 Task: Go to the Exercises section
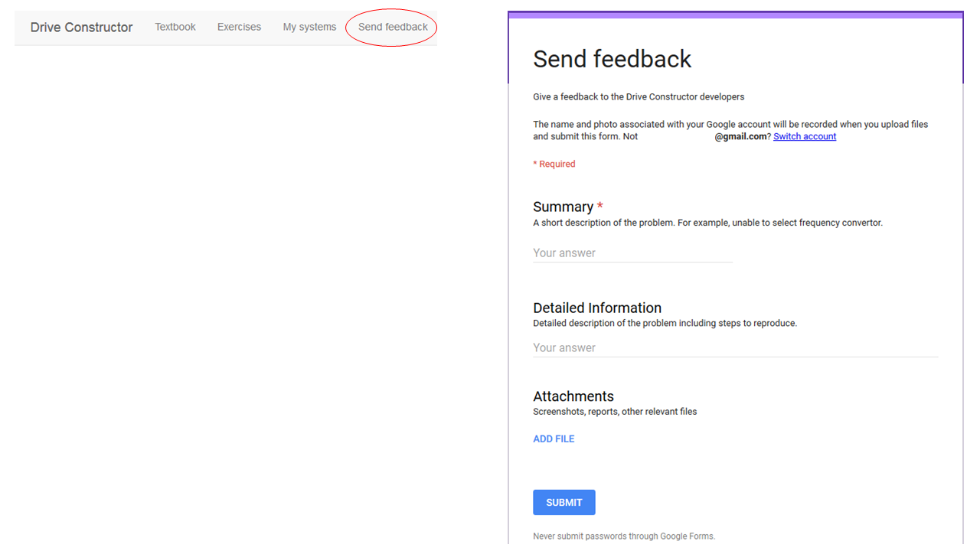click(x=239, y=27)
